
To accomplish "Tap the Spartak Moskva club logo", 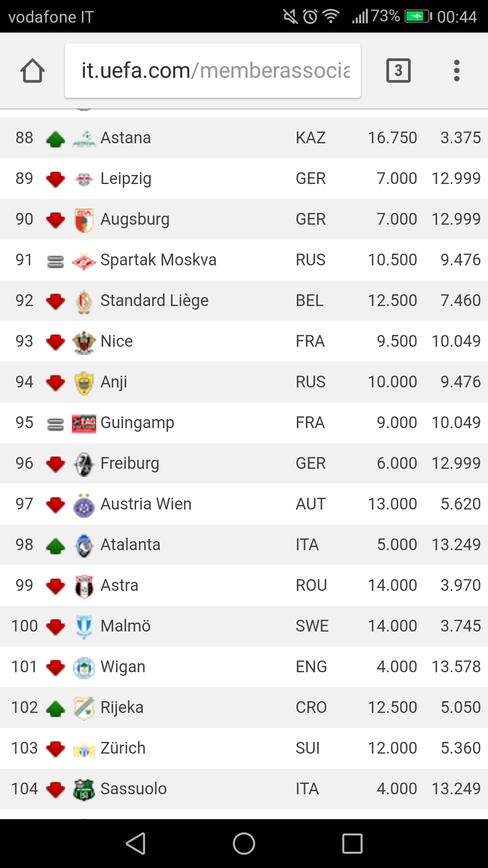I will pos(84,260).
